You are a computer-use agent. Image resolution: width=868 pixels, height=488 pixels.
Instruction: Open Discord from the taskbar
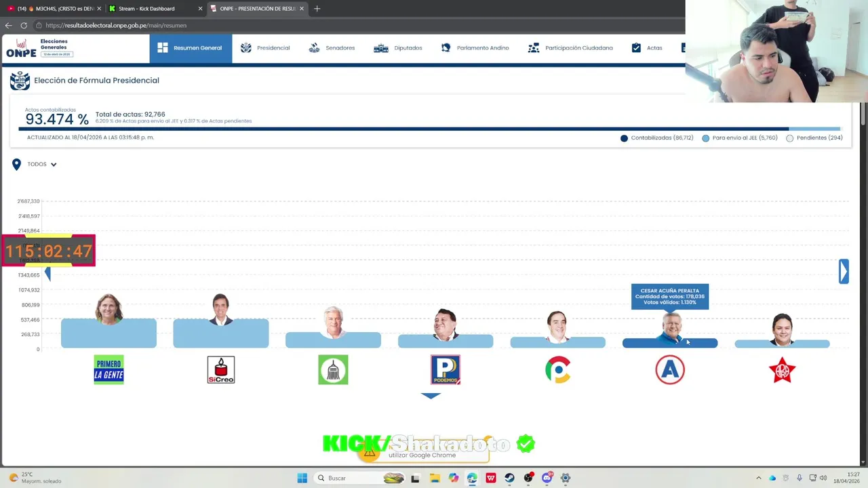547,478
